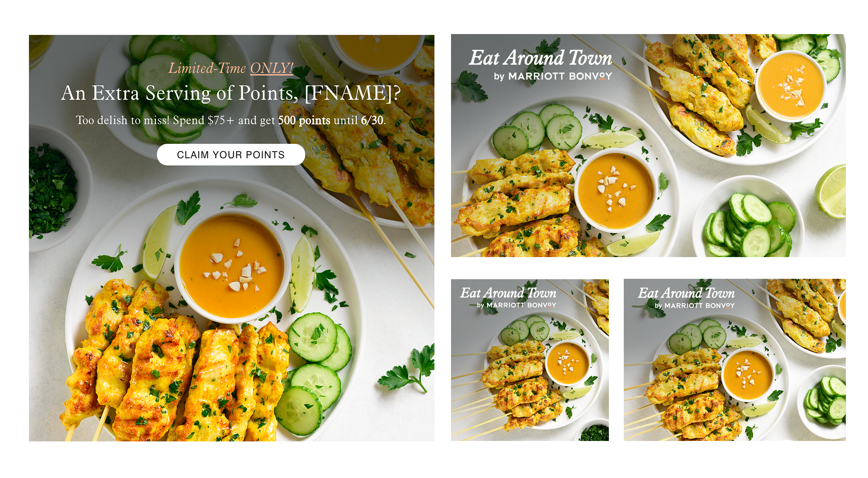Click Eat Around Town logo on bottom-right banner
This screenshot has height=478, width=868.
[x=686, y=293]
